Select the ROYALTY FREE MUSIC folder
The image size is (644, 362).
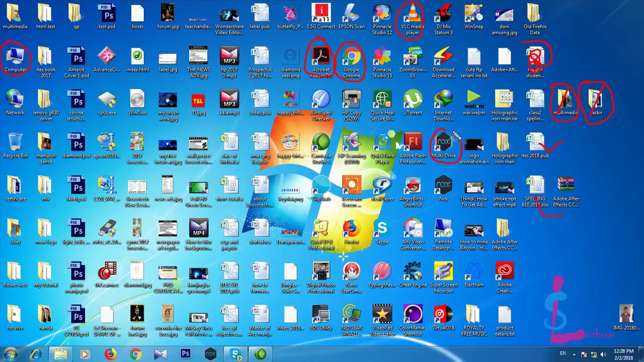474,321
